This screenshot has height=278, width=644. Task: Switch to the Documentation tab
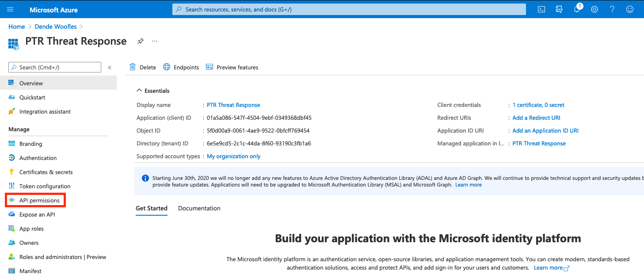coord(199,208)
